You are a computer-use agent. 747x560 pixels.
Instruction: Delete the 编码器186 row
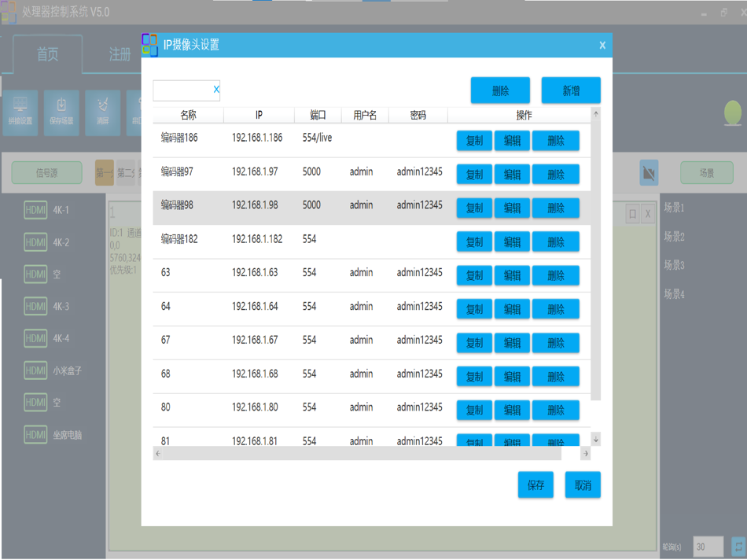(555, 141)
